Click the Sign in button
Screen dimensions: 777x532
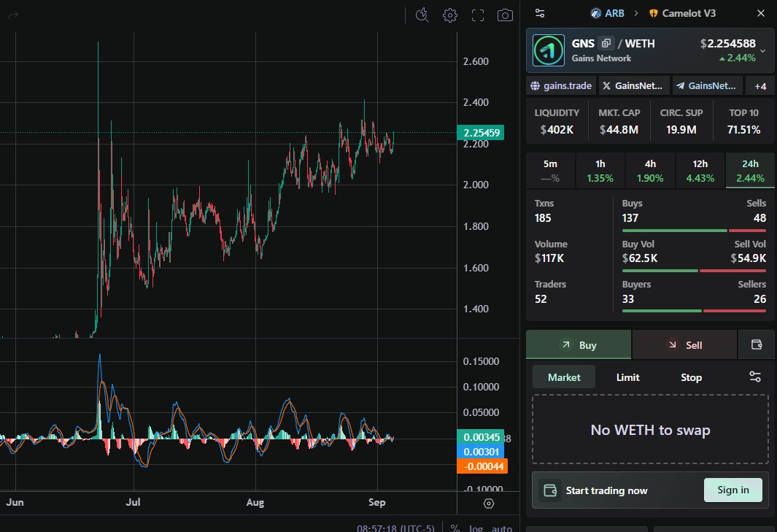pos(733,490)
